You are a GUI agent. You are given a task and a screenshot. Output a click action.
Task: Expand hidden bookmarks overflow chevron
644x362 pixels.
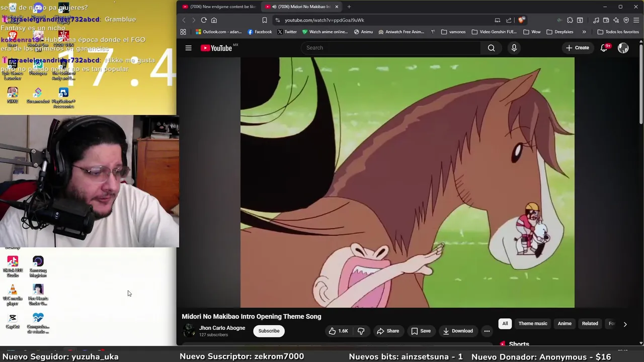click(x=584, y=32)
